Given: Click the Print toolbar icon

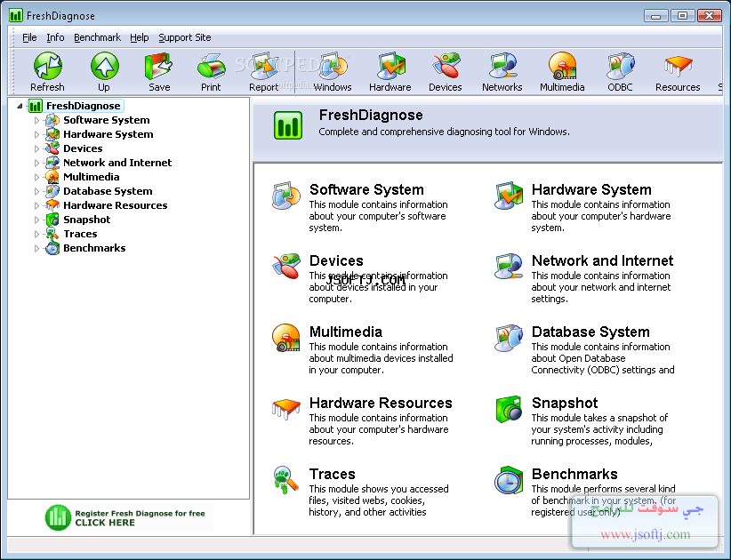Looking at the screenshot, I should pos(211,66).
